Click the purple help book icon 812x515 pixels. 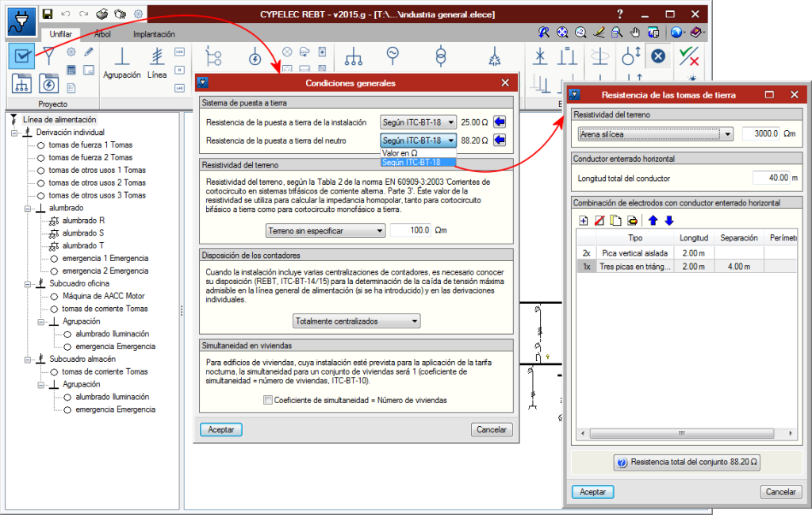click(x=696, y=33)
